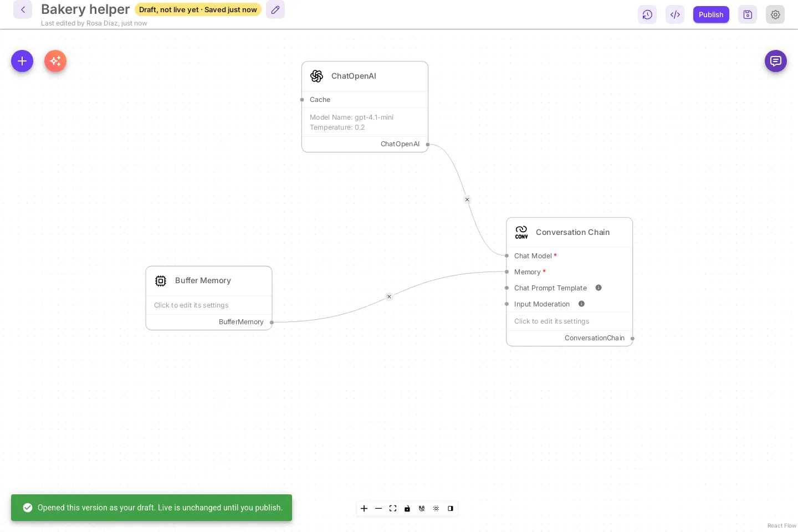Toggle canvas background dots
This screenshot has height=532, width=798.
436,508
